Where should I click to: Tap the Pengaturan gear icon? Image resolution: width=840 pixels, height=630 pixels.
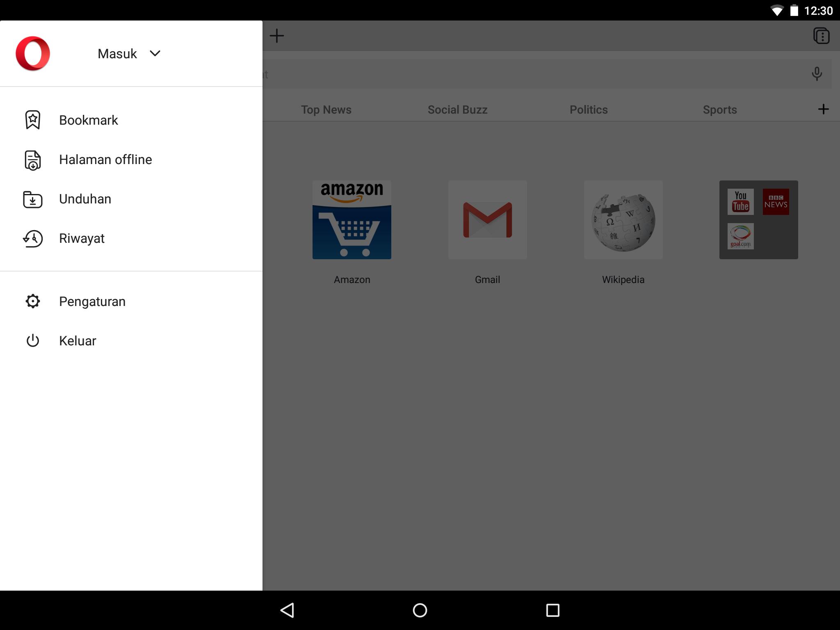33,301
